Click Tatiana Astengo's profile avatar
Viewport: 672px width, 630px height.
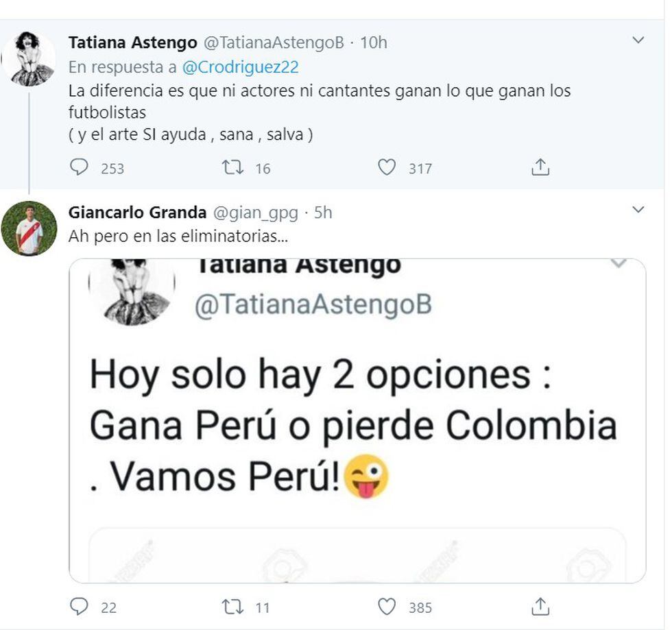click(x=29, y=59)
